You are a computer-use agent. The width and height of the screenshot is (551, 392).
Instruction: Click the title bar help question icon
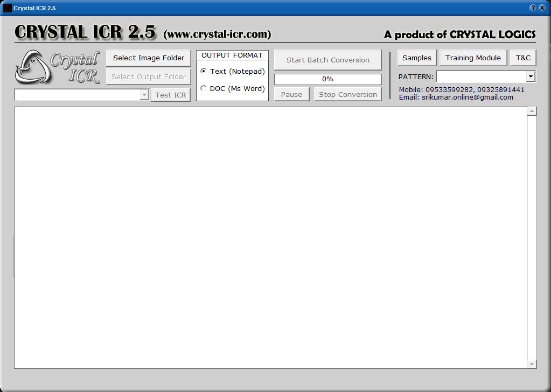tap(533, 8)
